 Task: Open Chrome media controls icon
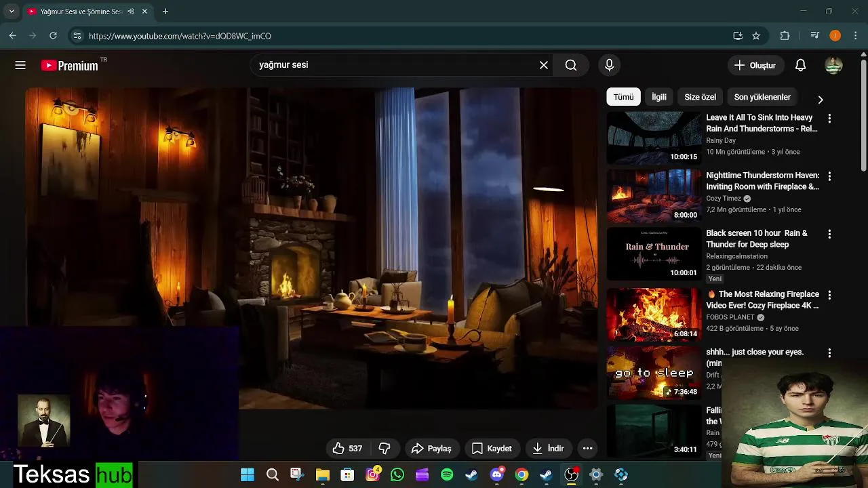click(814, 36)
